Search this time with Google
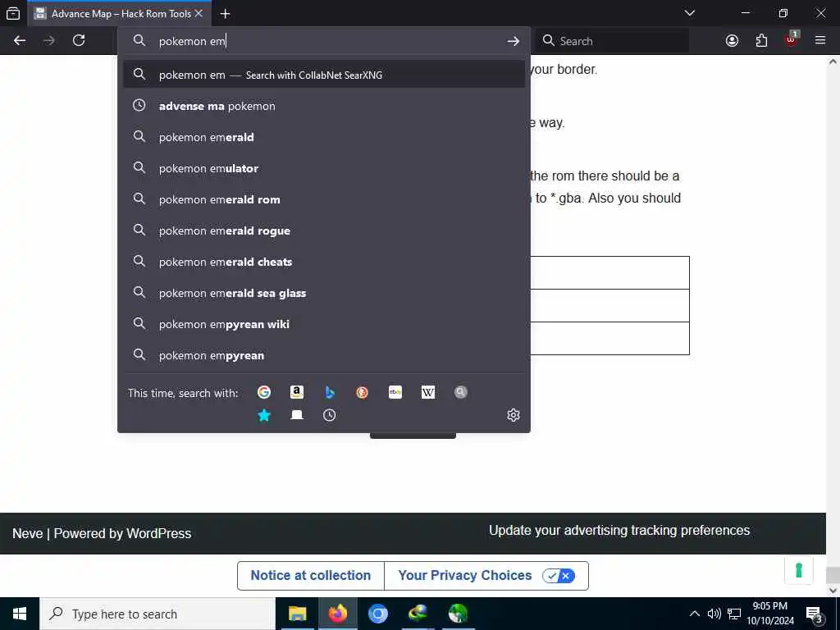Viewport: 840px width, 630px height. pyautogui.click(x=264, y=392)
